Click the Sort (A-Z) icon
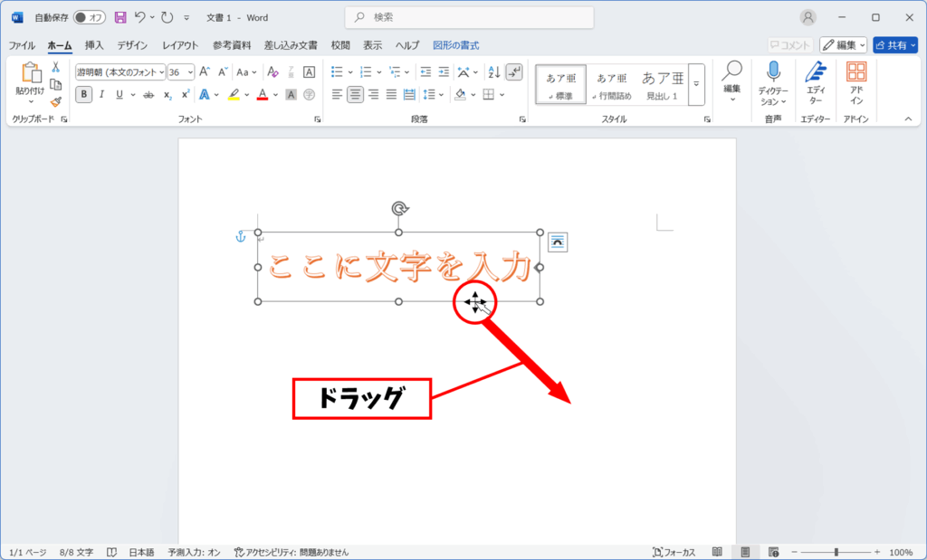The height and width of the screenshot is (560, 927). pos(493,72)
